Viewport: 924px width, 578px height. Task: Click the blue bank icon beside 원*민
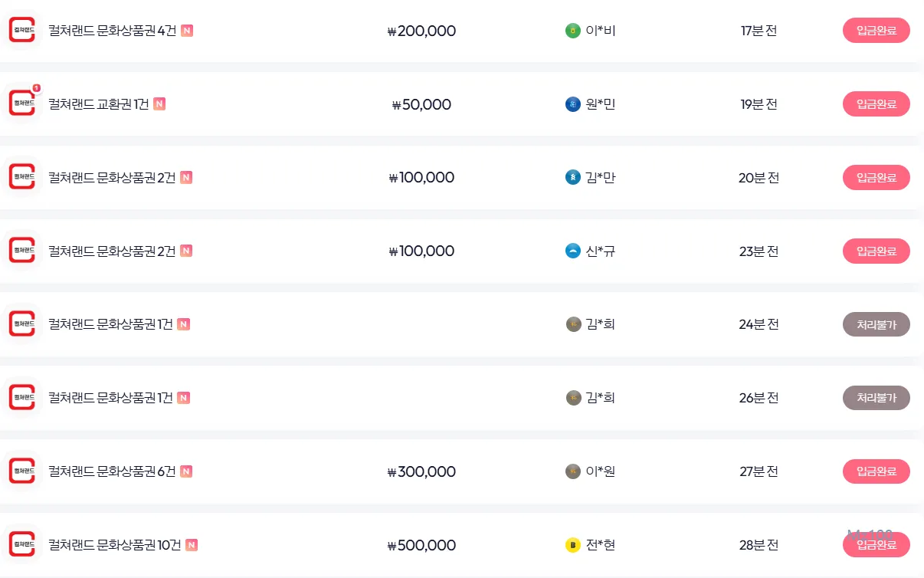coord(572,104)
